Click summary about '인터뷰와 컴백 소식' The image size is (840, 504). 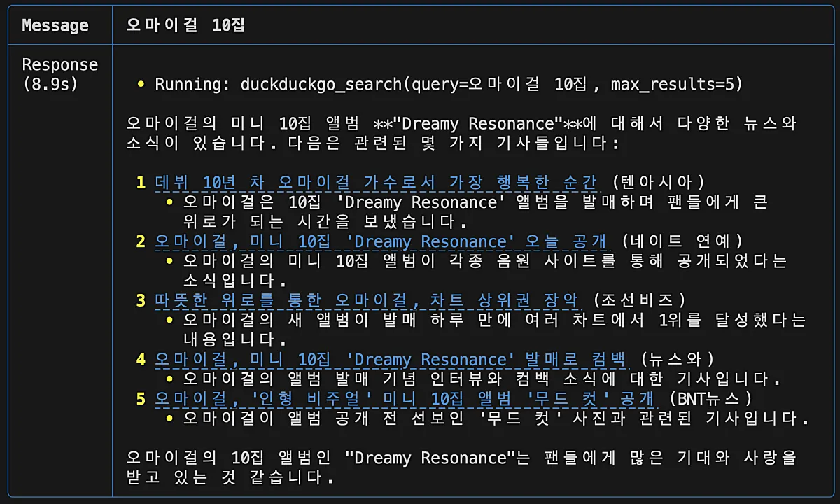482,379
